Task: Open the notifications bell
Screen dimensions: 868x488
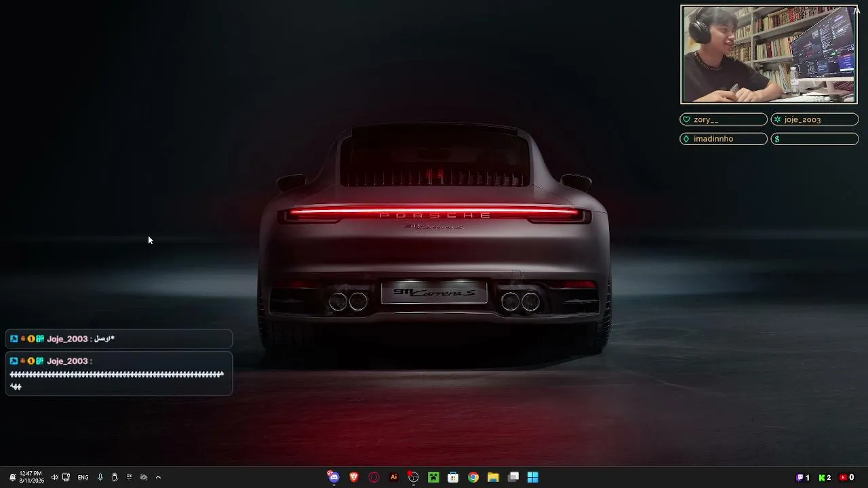Action: pyautogui.click(x=12, y=477)
